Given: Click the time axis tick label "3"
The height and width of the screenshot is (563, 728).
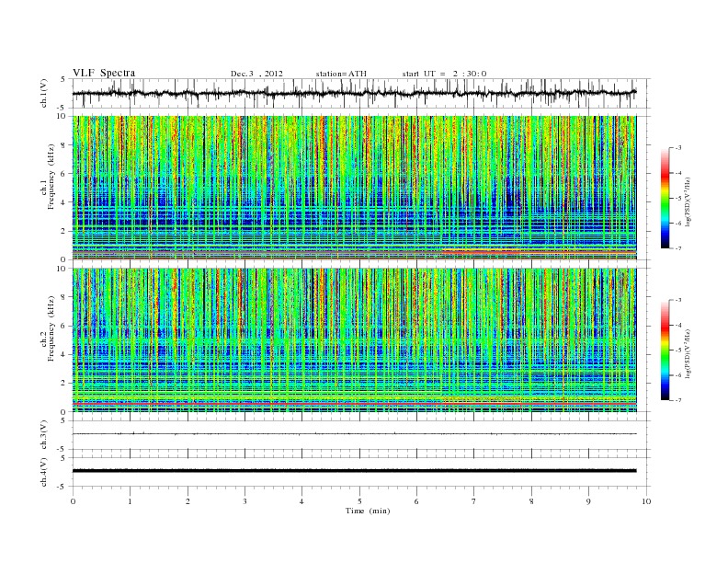Looking at the screenshot, I should point(245,501).
